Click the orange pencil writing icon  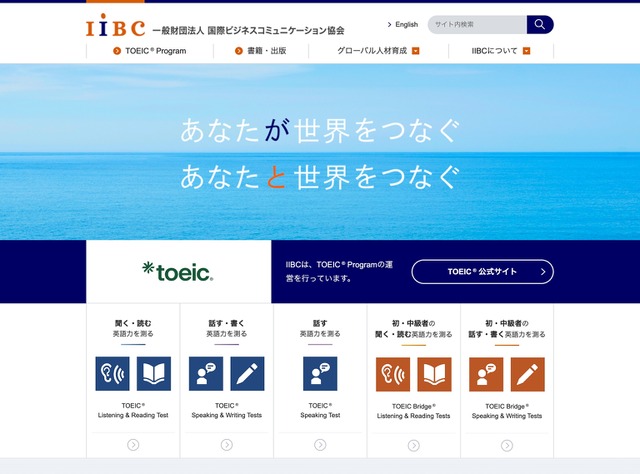[x=528, y=374]
